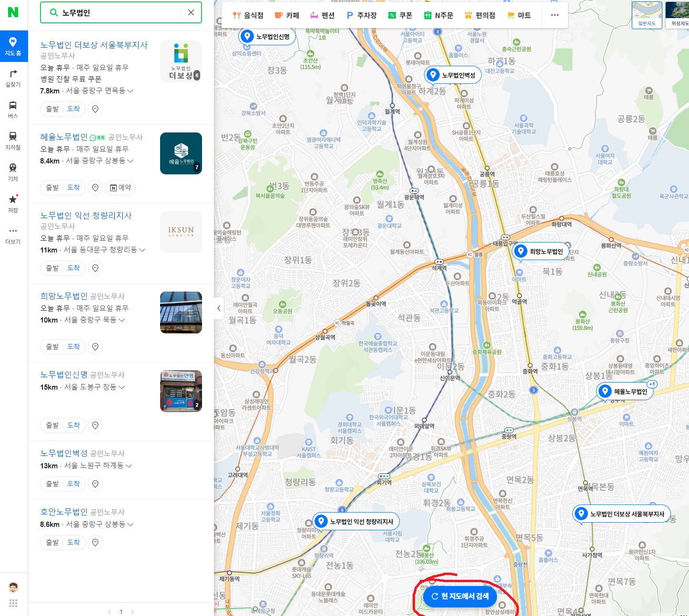689x616 pixels.
Task: Filter map by 편의점 convenience stores
Action: pyautogui.click(x=480, y=15)
